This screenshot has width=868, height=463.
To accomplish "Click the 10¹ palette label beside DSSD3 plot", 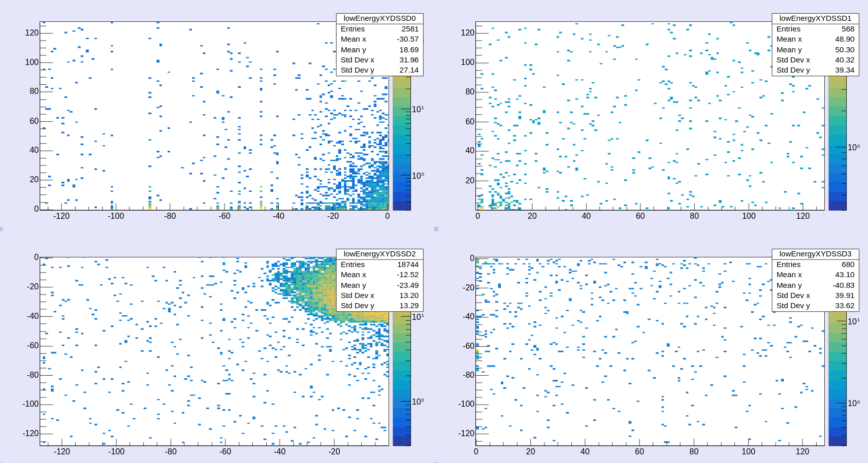I will pyautogui.click(x=854, y=321).
